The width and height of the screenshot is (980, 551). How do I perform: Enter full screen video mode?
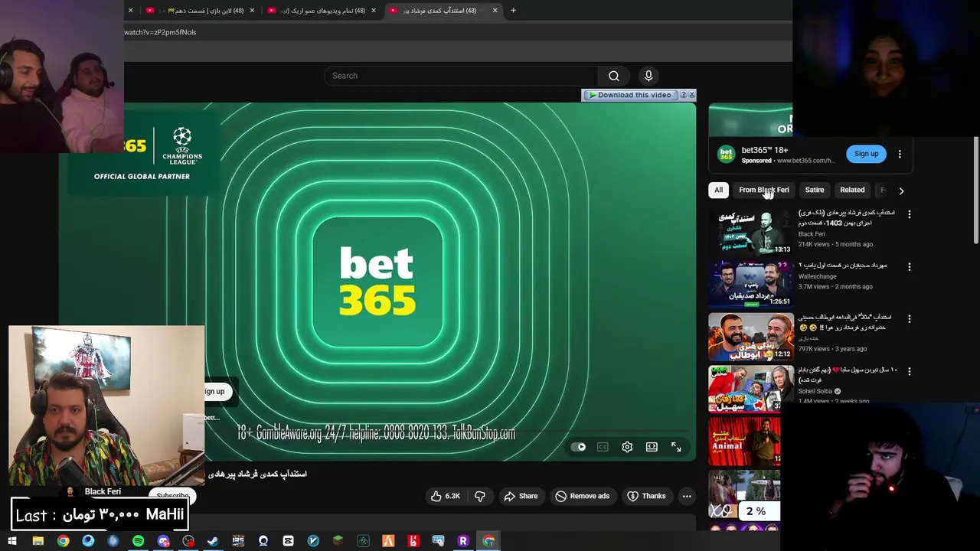(x=676, y=447)
